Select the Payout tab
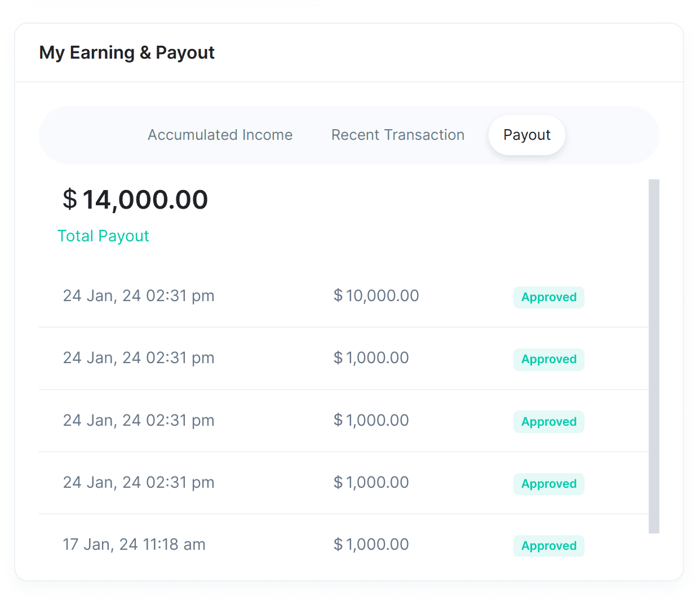Screen dimensions: 700x600 (x=526, y=135)
